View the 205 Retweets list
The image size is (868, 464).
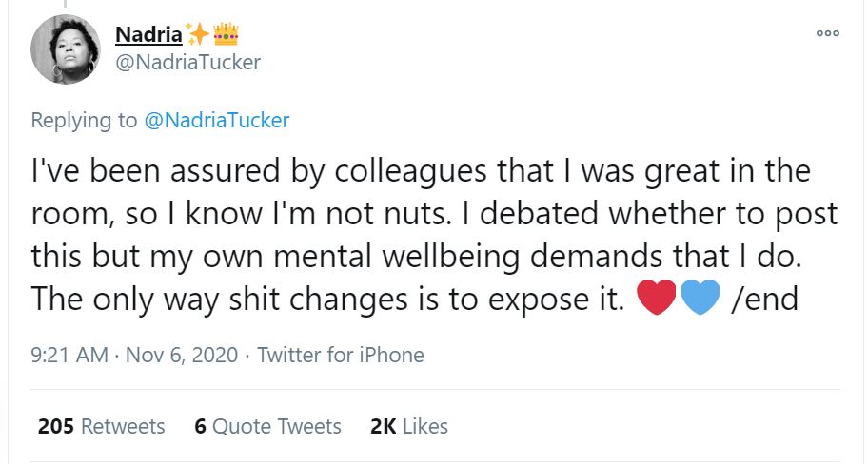(101, 426)
